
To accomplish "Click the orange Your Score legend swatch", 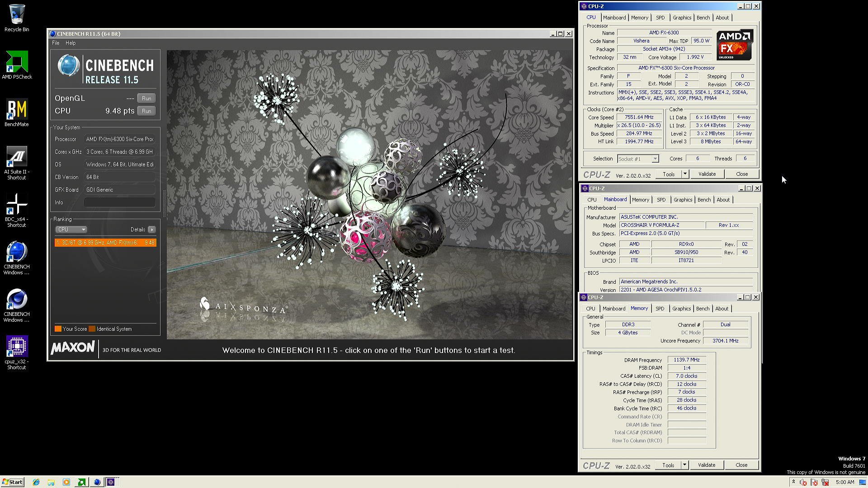I will (58, 329).
